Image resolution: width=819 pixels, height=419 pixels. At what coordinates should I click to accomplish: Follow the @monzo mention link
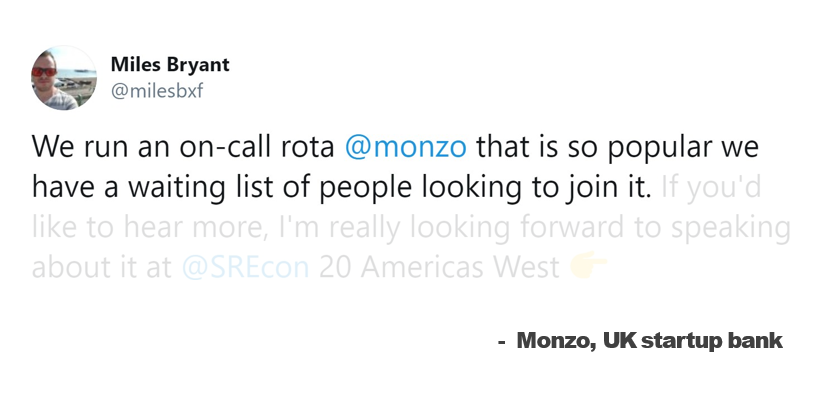click(x=405, y=147)
